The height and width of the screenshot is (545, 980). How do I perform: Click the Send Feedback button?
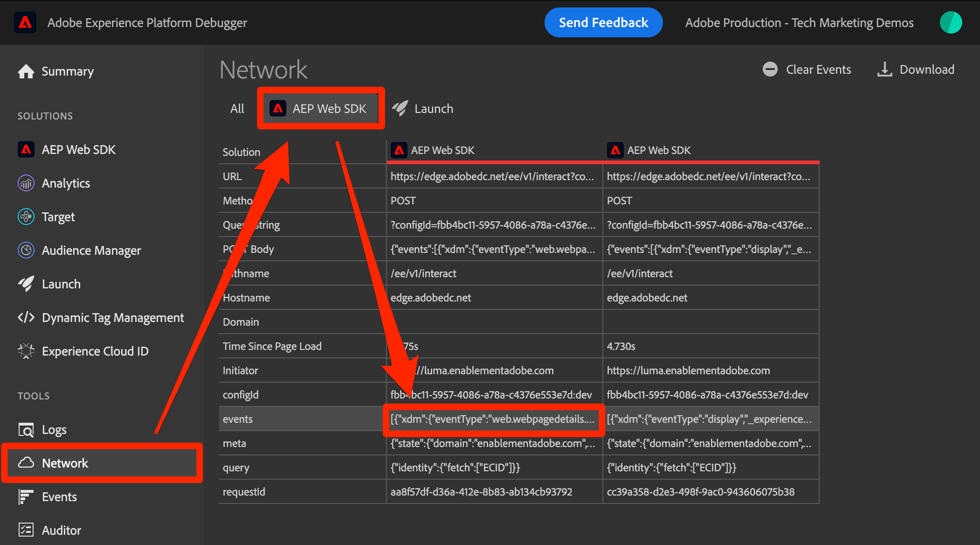point(603,23)
